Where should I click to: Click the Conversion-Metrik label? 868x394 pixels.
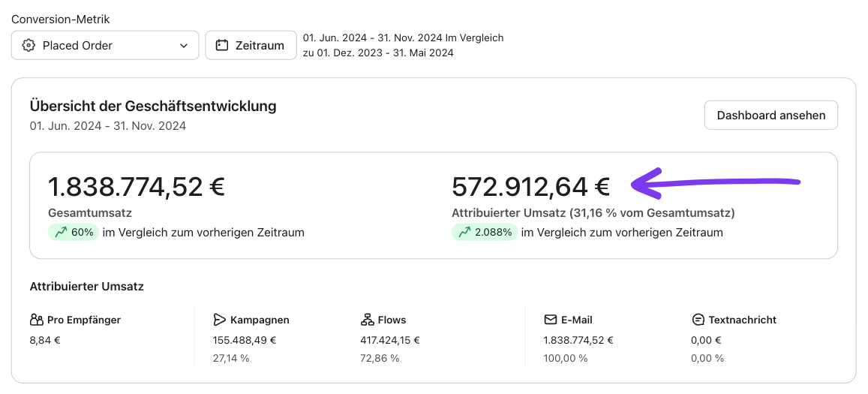coord(61,20)
